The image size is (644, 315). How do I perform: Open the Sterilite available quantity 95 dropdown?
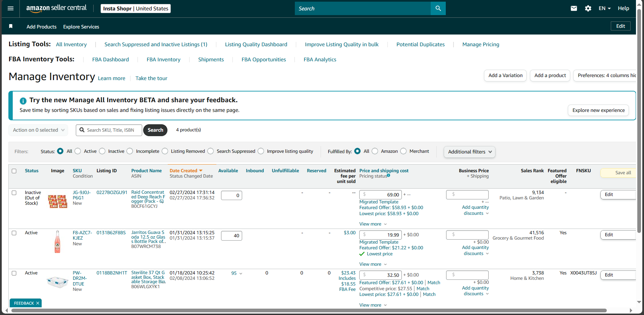tap(237, 273)
